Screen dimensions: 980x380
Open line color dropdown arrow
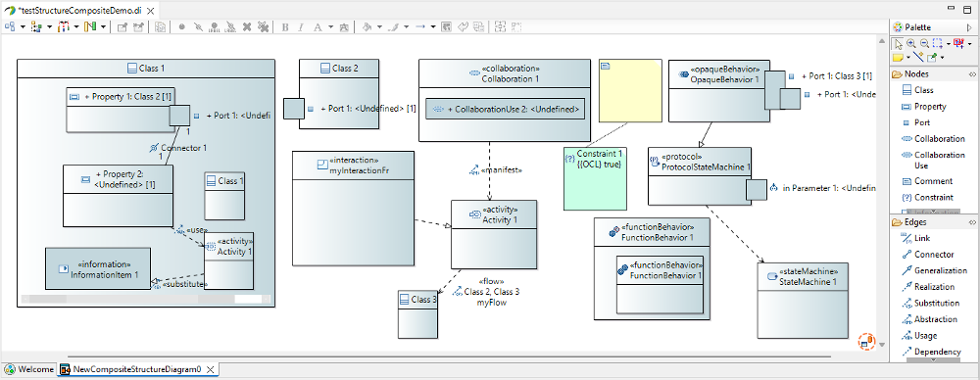407,26
